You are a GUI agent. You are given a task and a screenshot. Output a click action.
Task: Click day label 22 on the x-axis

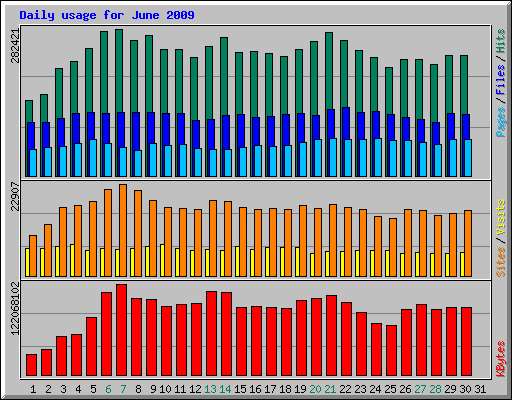(x=345, y=389)
